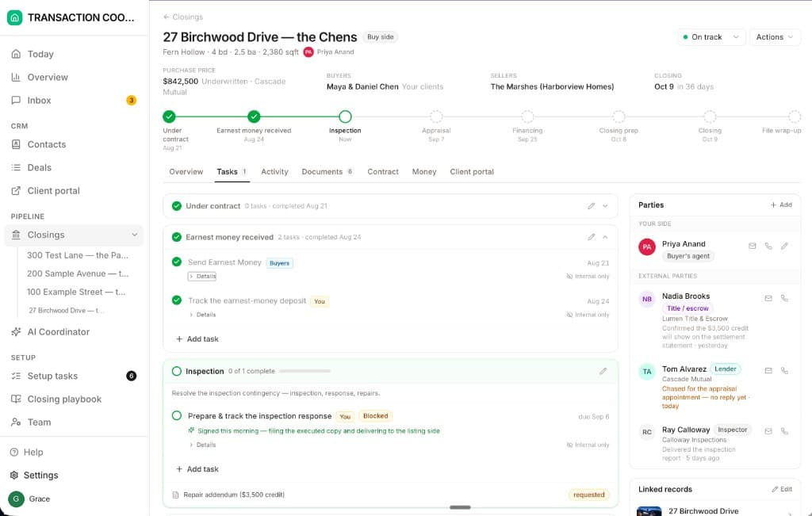Screen dimensions: 812x516
Task: Uncheck Track the earnest-money deposit task
Action: click(177, 300)
